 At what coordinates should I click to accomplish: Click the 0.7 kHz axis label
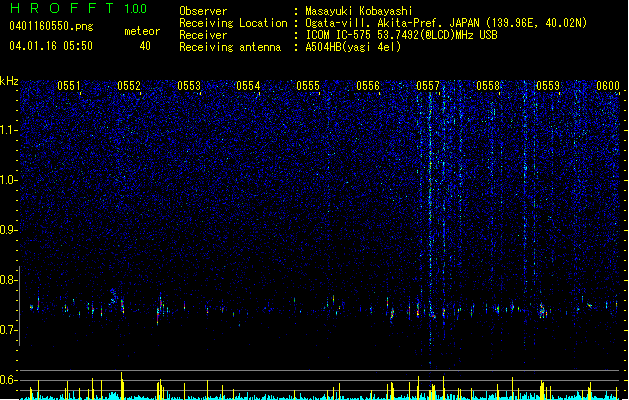point(9,330)
